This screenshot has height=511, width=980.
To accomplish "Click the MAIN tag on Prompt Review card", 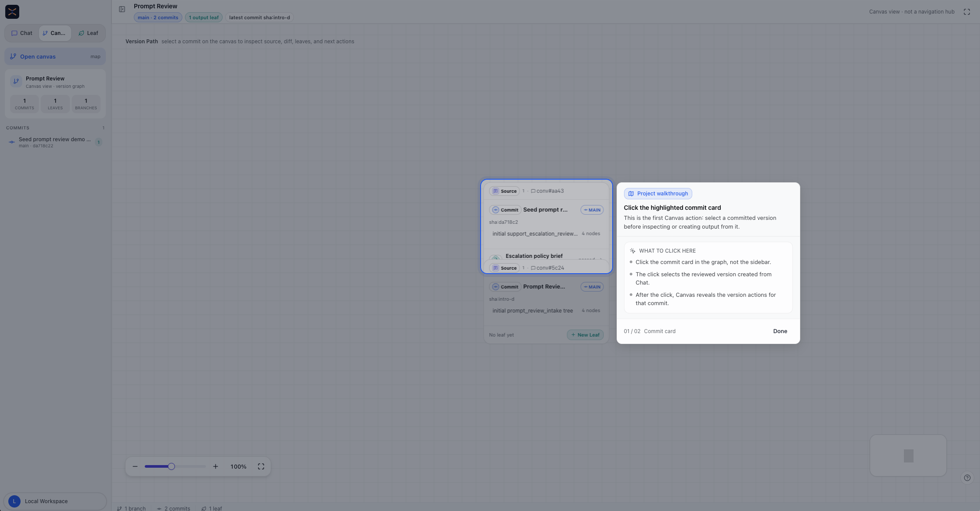I will [592, 287].
